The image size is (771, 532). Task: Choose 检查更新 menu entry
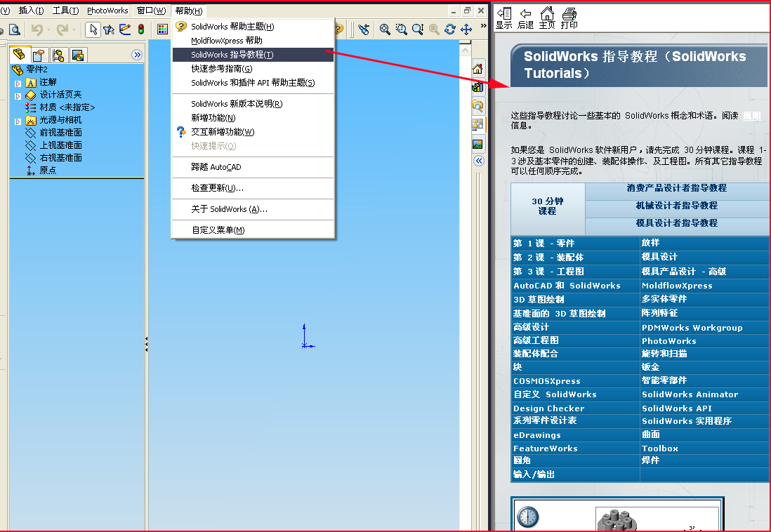pyautogui.click(x=253, y=188)
